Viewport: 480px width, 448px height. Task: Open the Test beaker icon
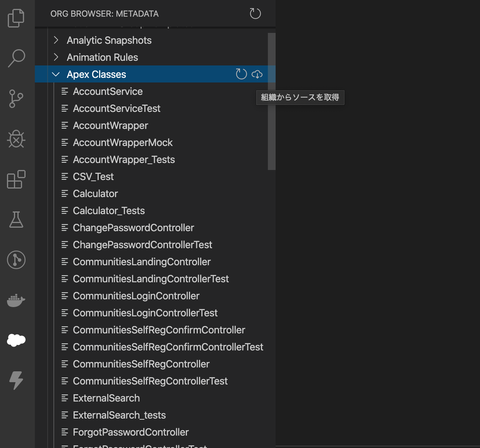tap(16, 220)
